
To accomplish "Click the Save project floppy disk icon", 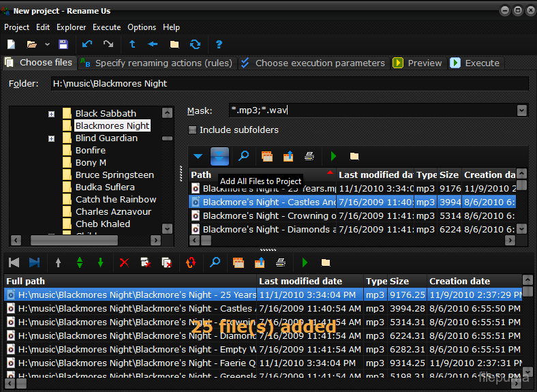I will click(63, 44).
